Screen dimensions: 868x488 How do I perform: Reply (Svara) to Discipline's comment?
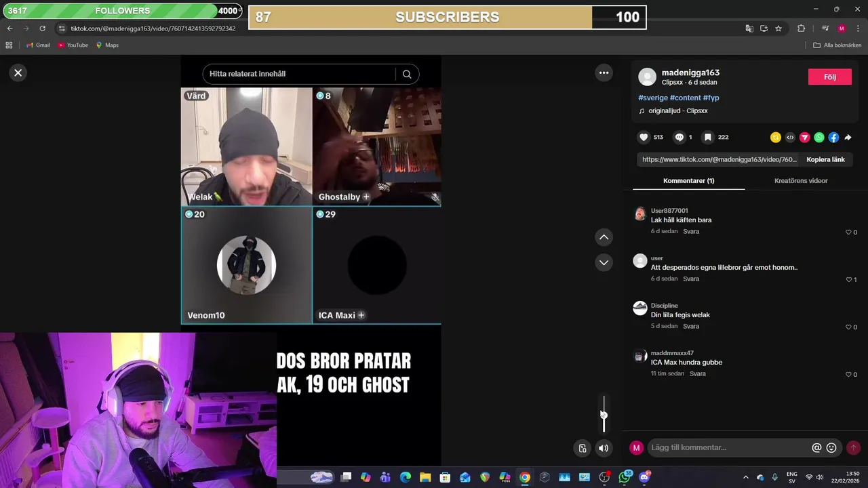(691, 326)
